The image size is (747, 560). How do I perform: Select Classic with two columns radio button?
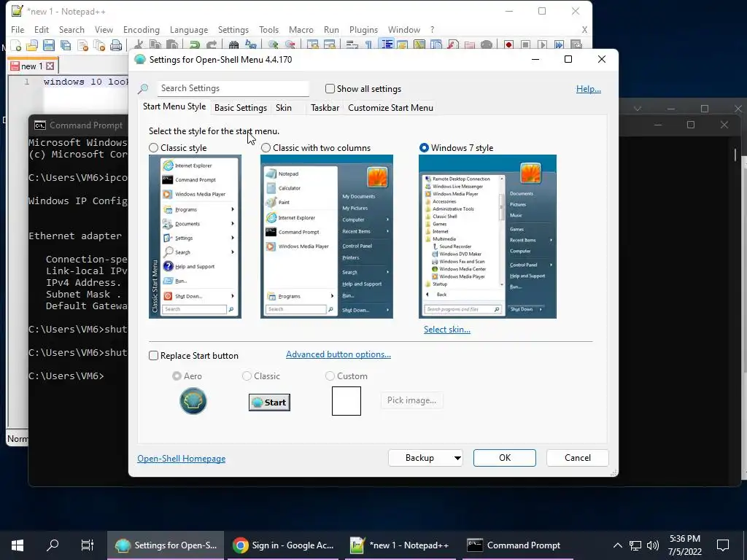pos(266,148)
